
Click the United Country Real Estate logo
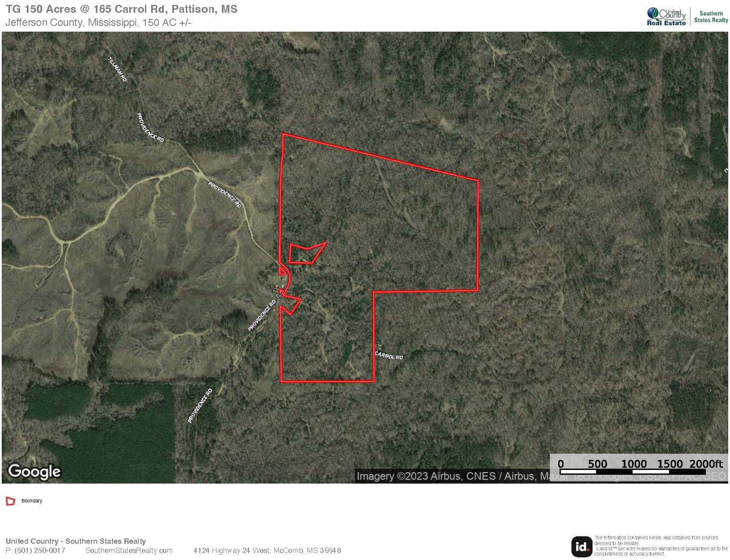click(x=666, y=17)
